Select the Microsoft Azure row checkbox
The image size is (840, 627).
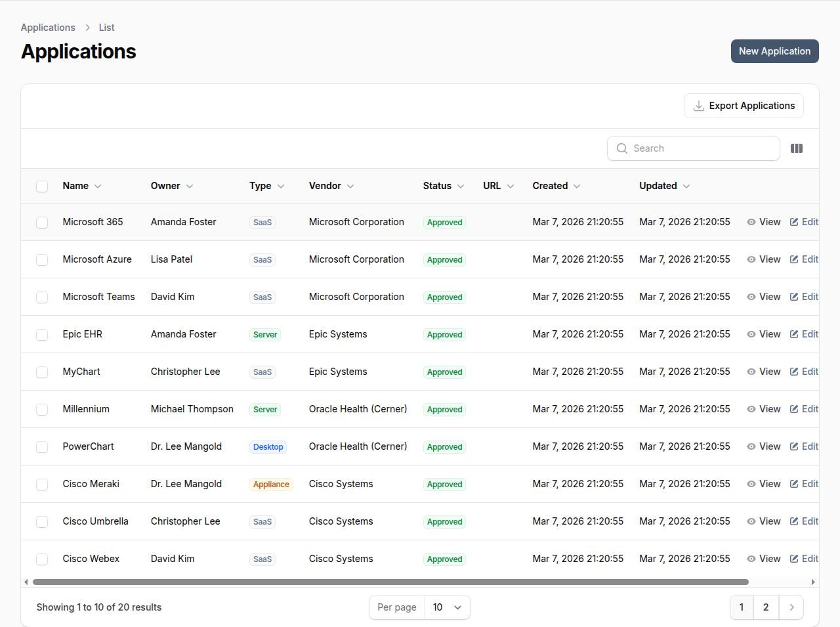click(42, 260)
